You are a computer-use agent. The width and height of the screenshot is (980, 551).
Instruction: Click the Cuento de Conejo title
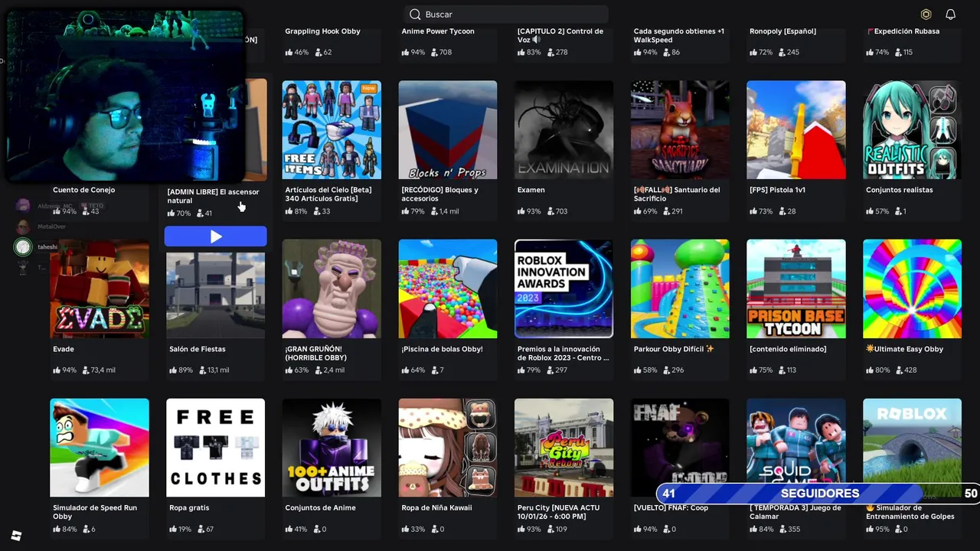tap(83, 190)
